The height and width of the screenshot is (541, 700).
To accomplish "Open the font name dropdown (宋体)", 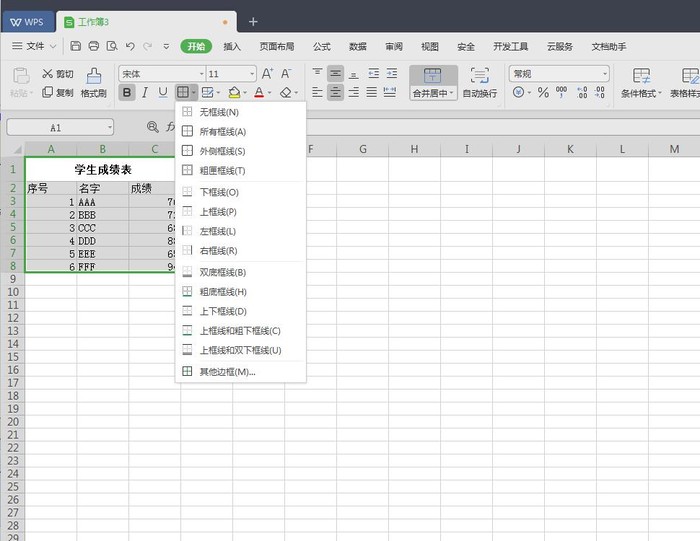I will [x=160, y=74].
